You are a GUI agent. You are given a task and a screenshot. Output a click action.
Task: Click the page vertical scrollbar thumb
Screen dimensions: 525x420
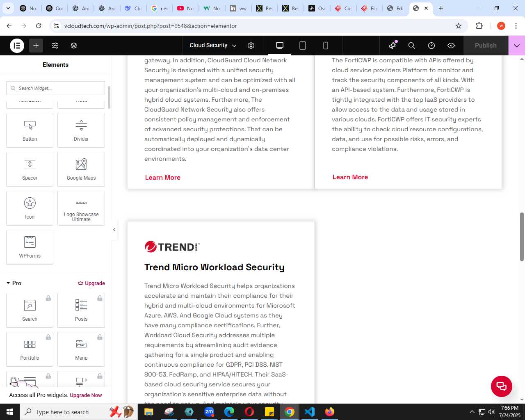click(522, 237)
